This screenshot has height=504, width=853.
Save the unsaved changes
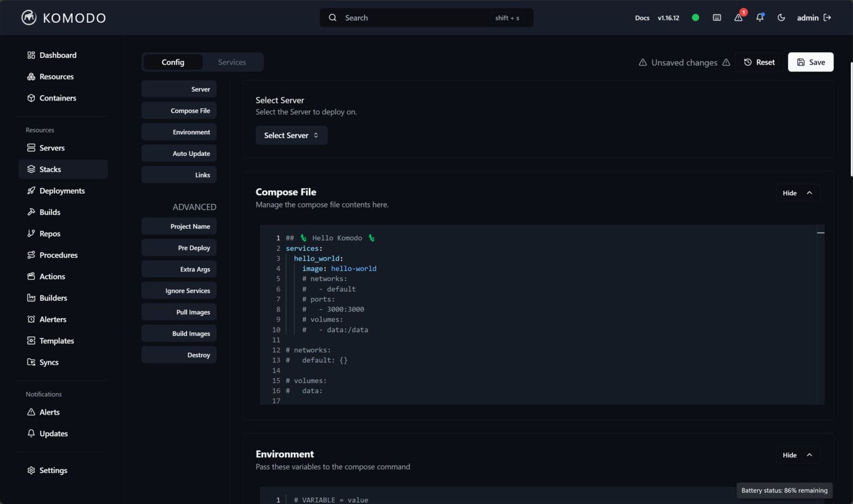[x=810, y=62]
